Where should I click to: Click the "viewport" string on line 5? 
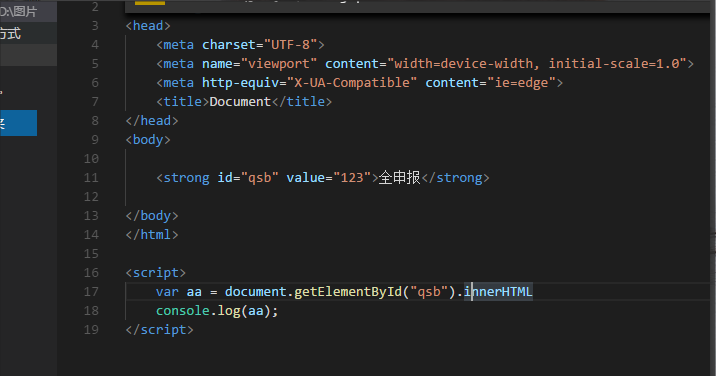pyautogui.click(x=279, y=64)
